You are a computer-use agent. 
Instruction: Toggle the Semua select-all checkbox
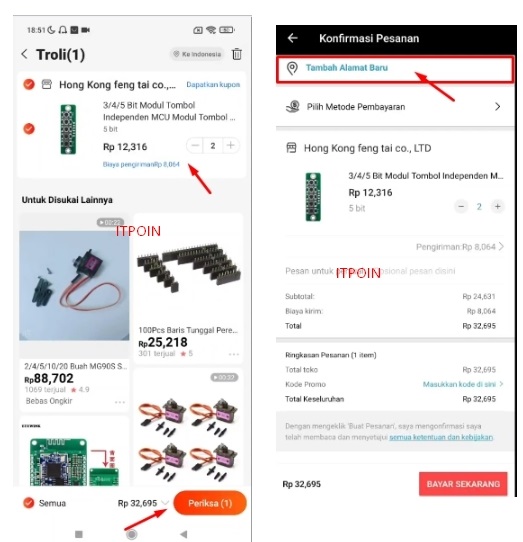tap(29, 503)
